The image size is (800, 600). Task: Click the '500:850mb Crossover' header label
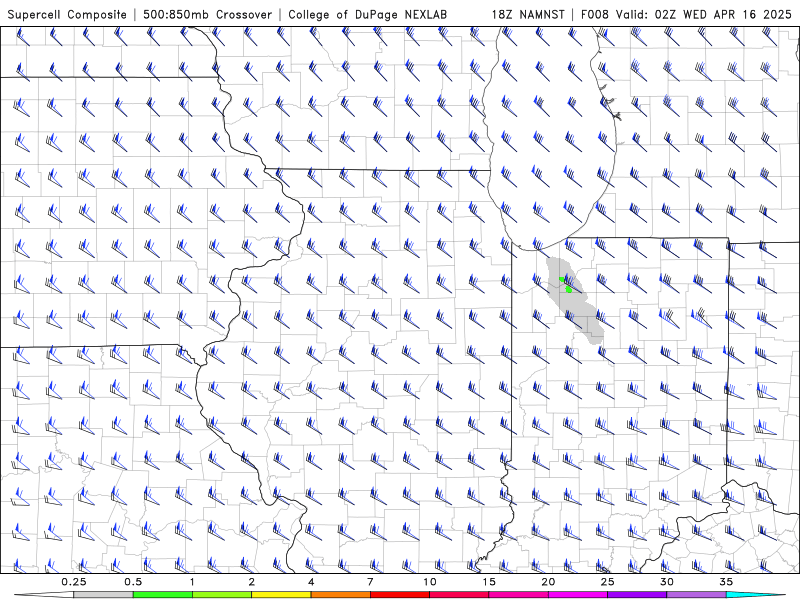pos(208,15)
